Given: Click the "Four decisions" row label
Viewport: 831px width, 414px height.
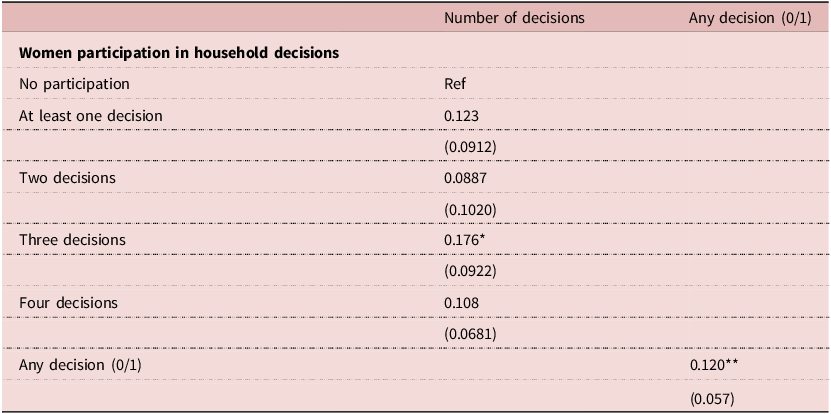Looking at the screenshot, I should (68, 302).
